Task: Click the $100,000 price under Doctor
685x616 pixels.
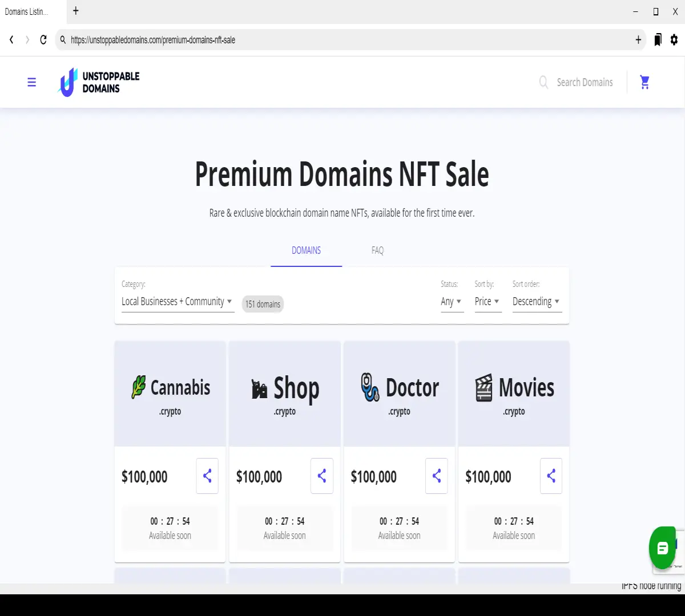Action: (x=374, y=477)
